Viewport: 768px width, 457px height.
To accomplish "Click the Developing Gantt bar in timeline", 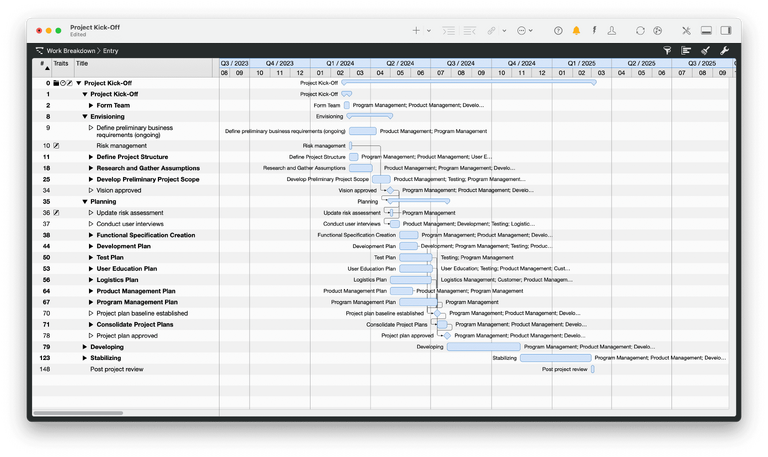I will (482, 347).
